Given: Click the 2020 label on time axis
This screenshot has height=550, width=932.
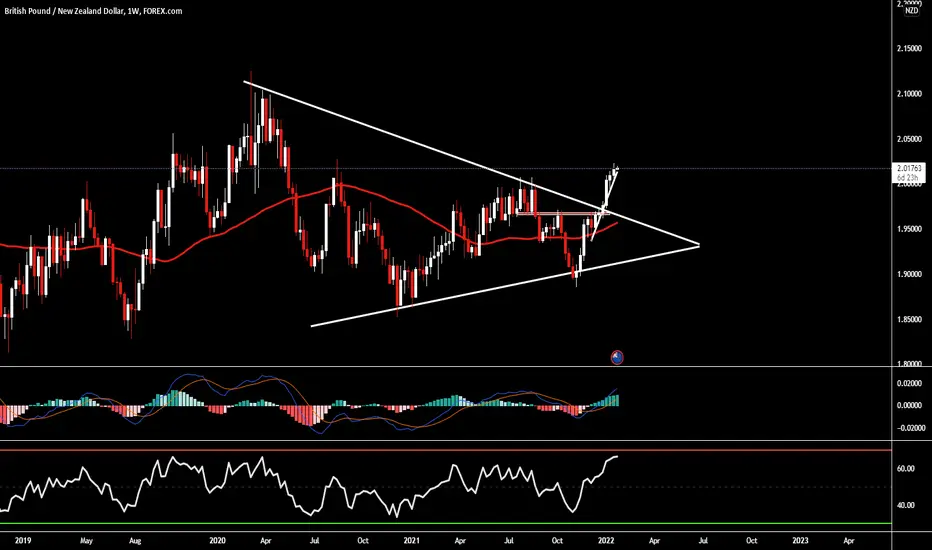Looking at the screenshot, I should click(x=218, y=540).
